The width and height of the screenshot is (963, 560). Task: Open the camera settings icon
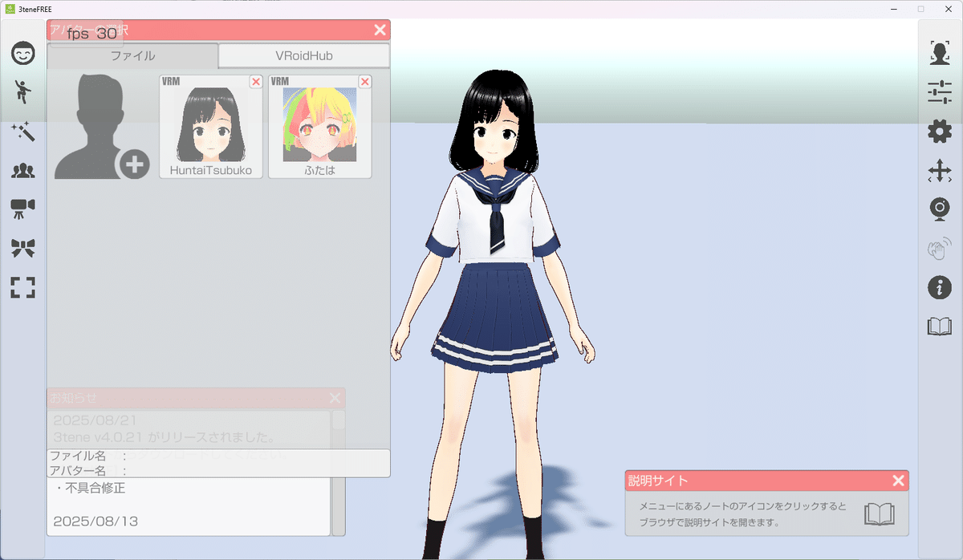pos(22,209)
